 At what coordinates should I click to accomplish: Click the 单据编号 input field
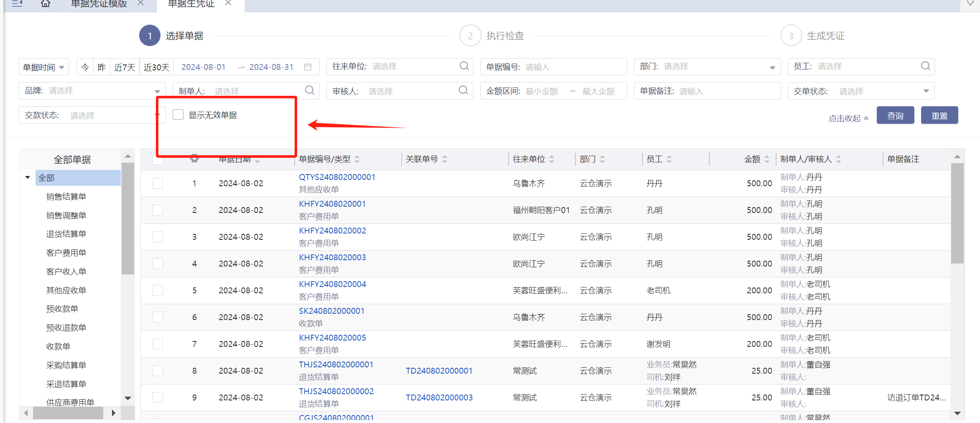tap(573, 67)
